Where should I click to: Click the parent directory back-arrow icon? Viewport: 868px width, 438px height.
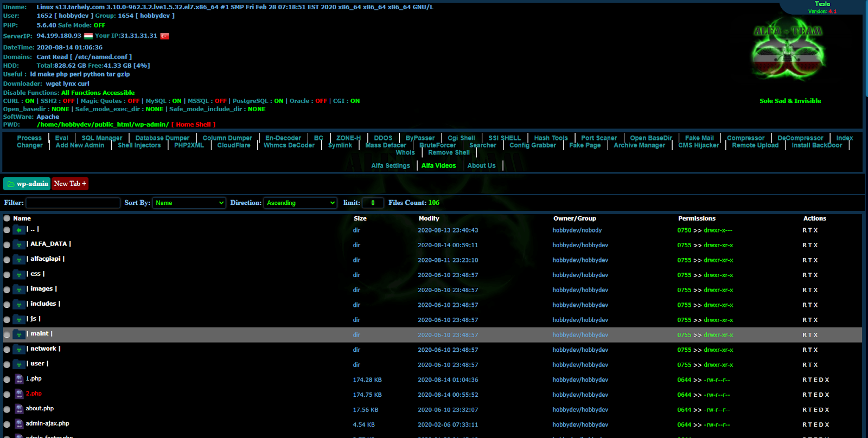coord(19,230)
